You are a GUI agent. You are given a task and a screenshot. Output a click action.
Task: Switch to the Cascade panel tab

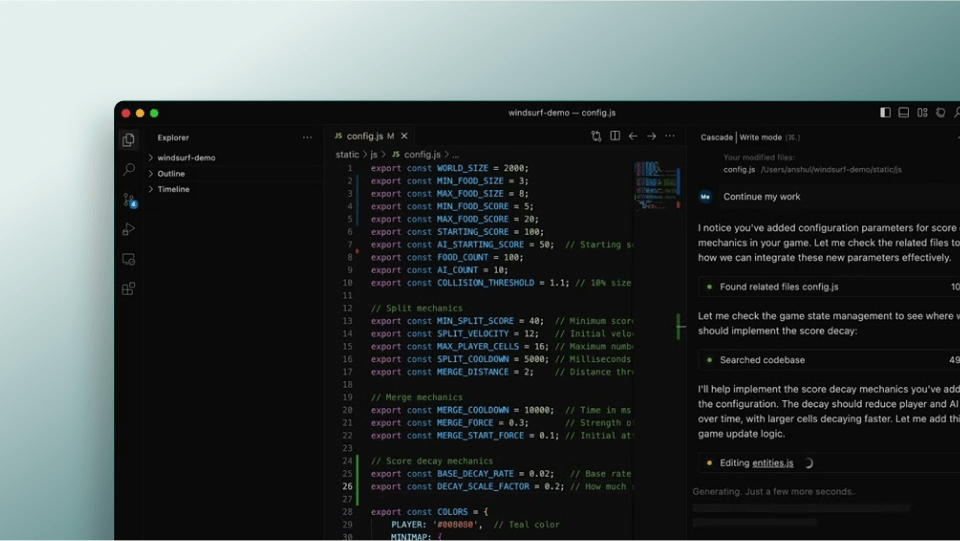[x=716, y=137]
